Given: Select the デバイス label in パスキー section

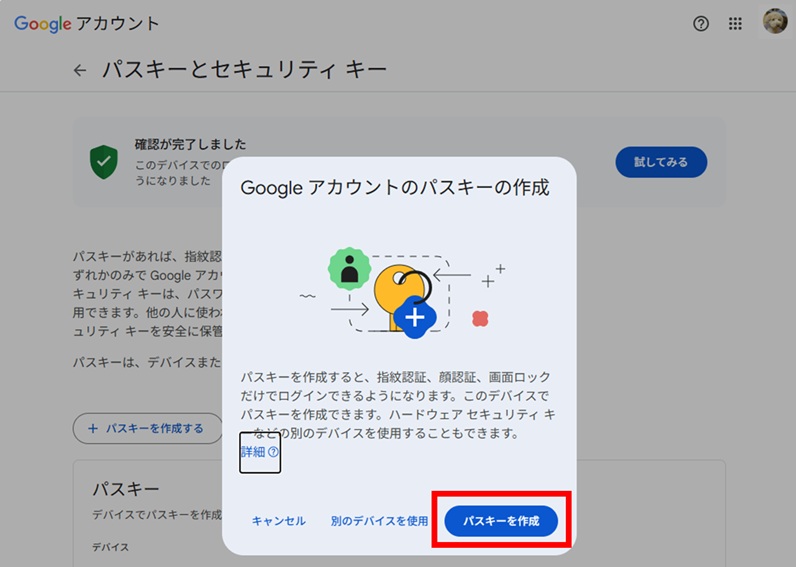Looking at the screenshot, I should pos(110,547).
